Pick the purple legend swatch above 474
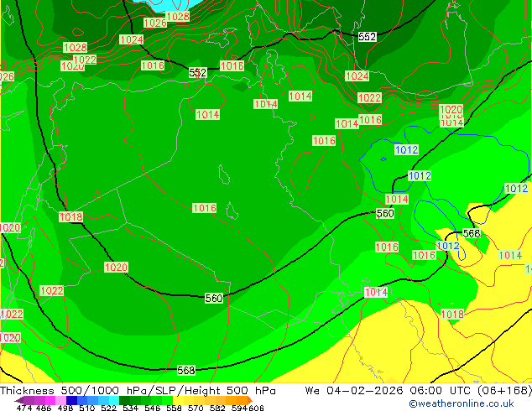 click(29, 400)
